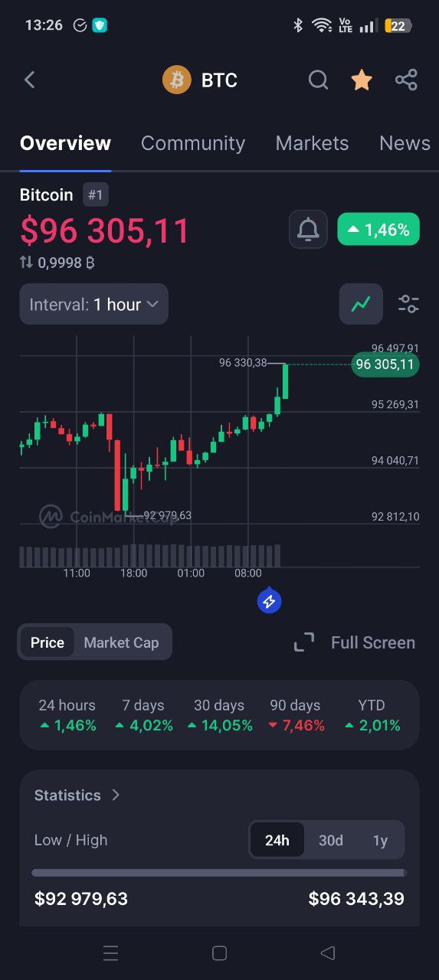Viewport: 439px width, 980px height.
Task: Expand the Statistics section chevron
Action: [x=116, y=795]
